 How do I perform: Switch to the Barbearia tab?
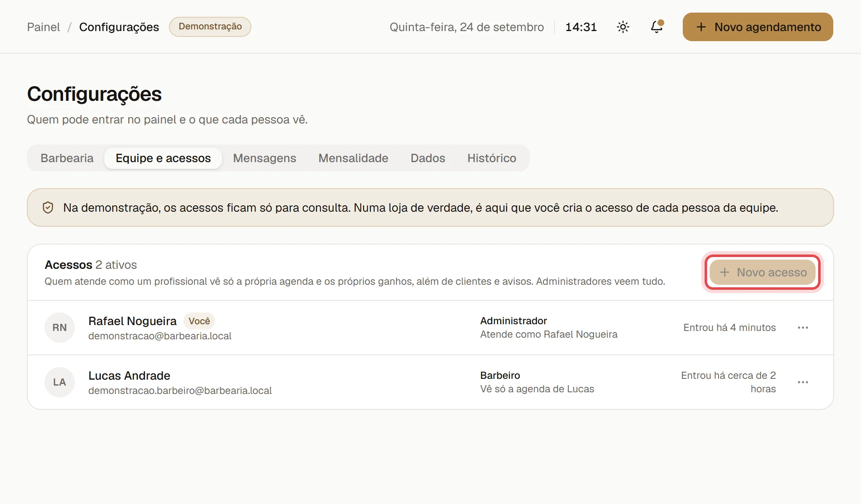(67, 158)
